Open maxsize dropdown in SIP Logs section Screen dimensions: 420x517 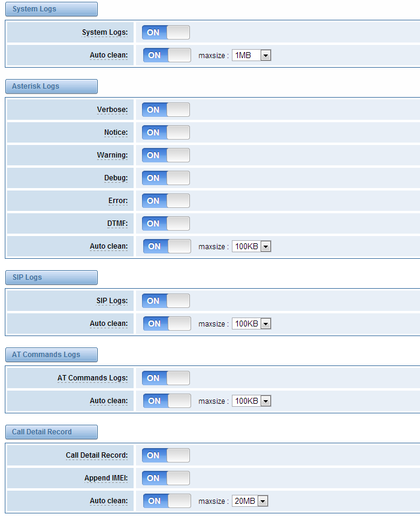[x=252, y=323]
